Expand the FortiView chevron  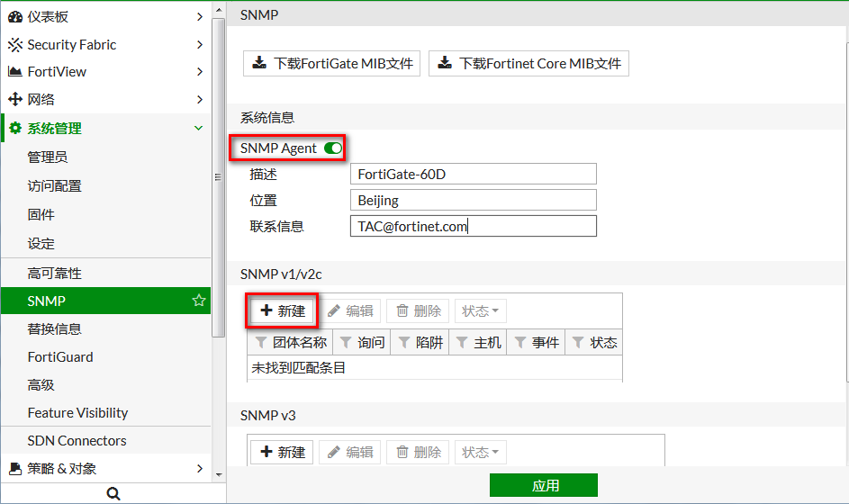199,71
